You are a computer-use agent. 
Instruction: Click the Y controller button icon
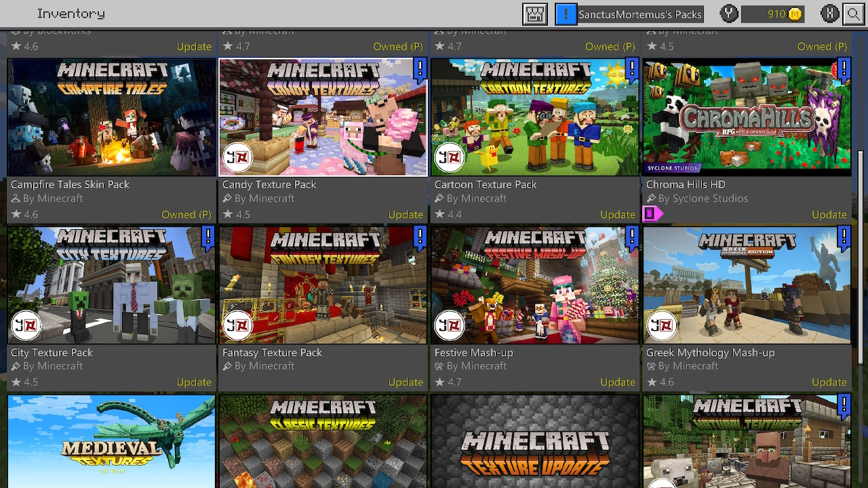pyautogui.click(x=729, y=14)
